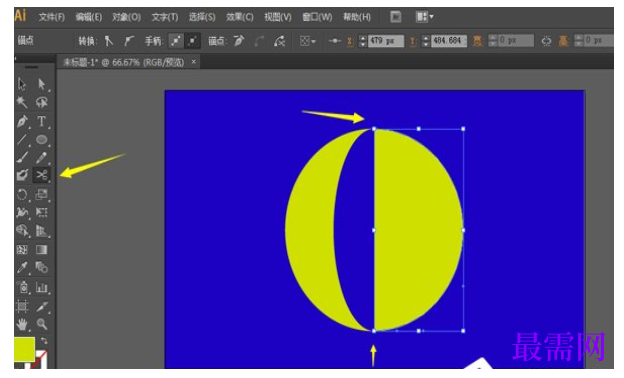Select the Free Transform tool
This screenshot has height=378, width=624.
tap(42, 212)
